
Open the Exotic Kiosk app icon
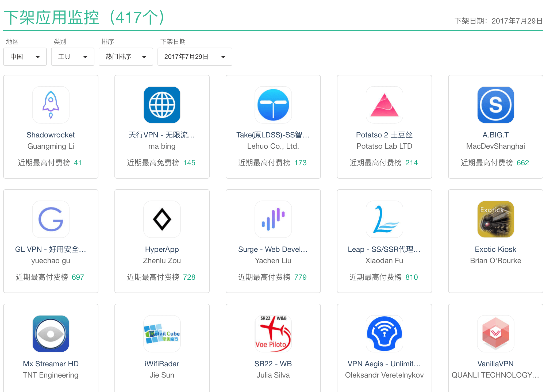tap(496, 219)
